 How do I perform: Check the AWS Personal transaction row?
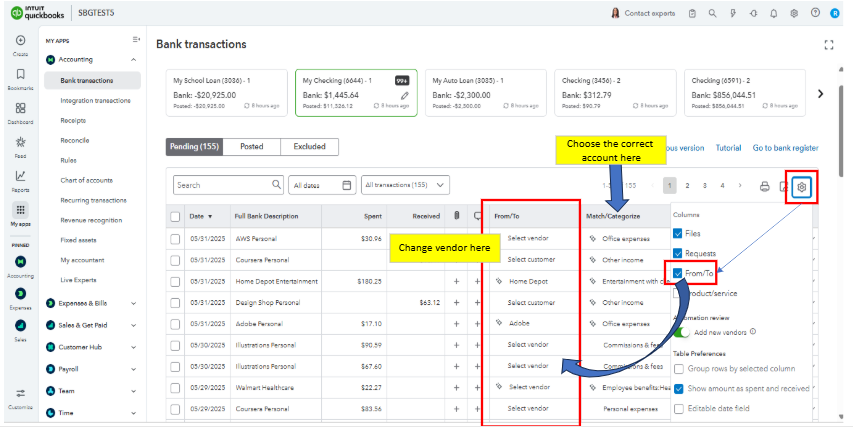175,239
